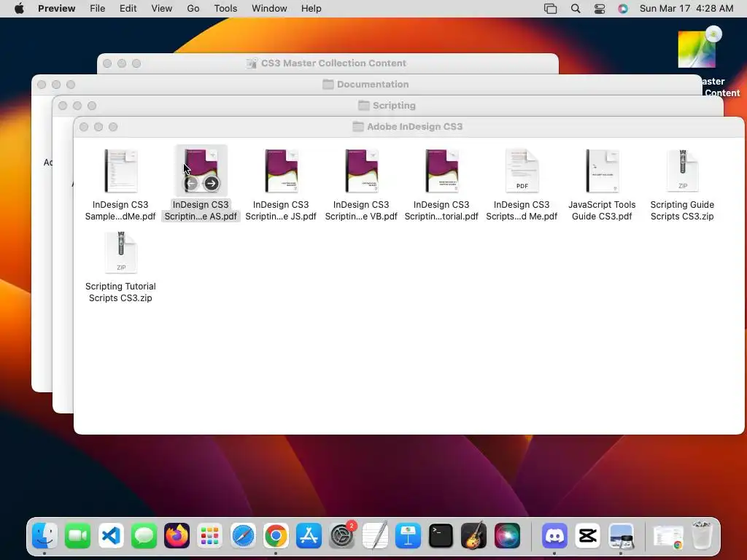This screenshot has width=747, height=560.
Task: Select InDesign CS3 Scripts...d Me.pdf icon
Action: click(522, 171)
